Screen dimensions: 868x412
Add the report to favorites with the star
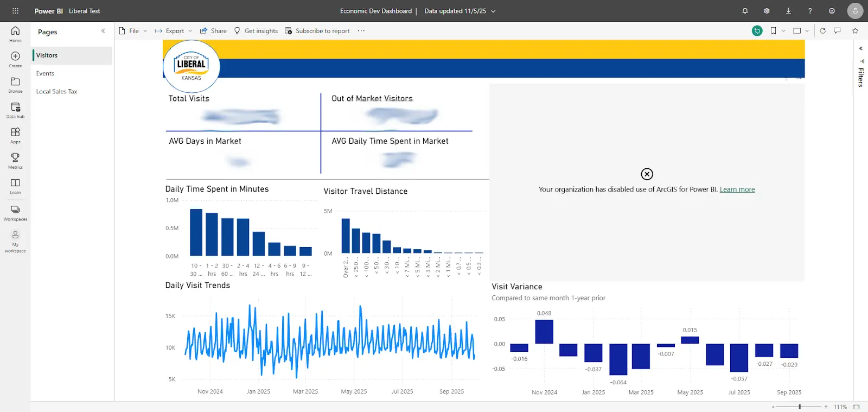pyautogui.click(x=856, y=31)
